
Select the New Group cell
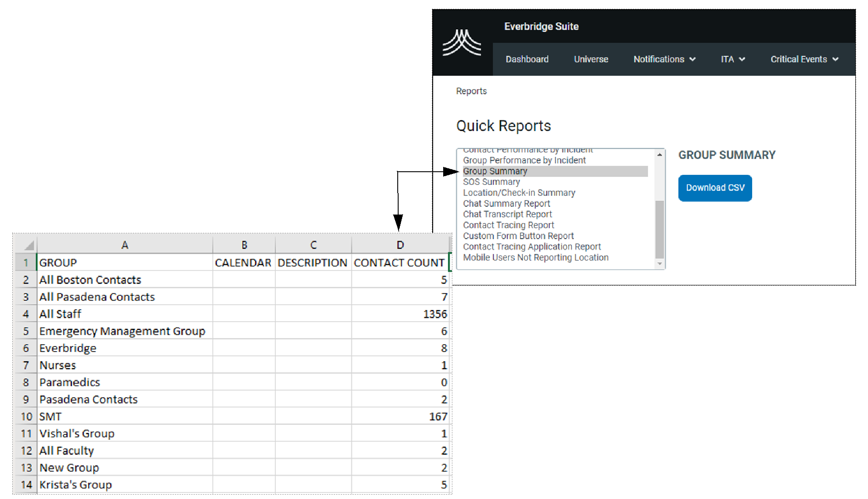[x=125, y=468]
